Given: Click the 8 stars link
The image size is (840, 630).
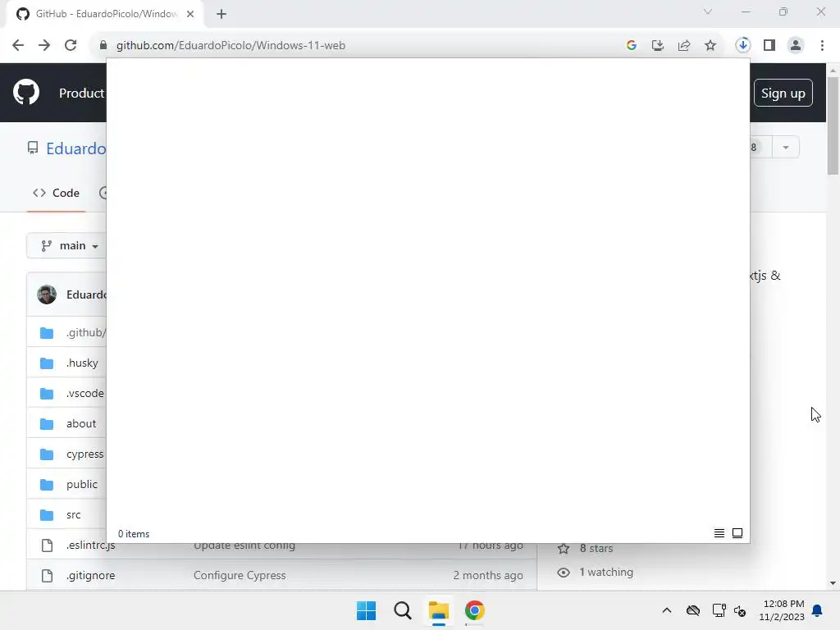Looking at the screenshot, I should tap(596, 549).
